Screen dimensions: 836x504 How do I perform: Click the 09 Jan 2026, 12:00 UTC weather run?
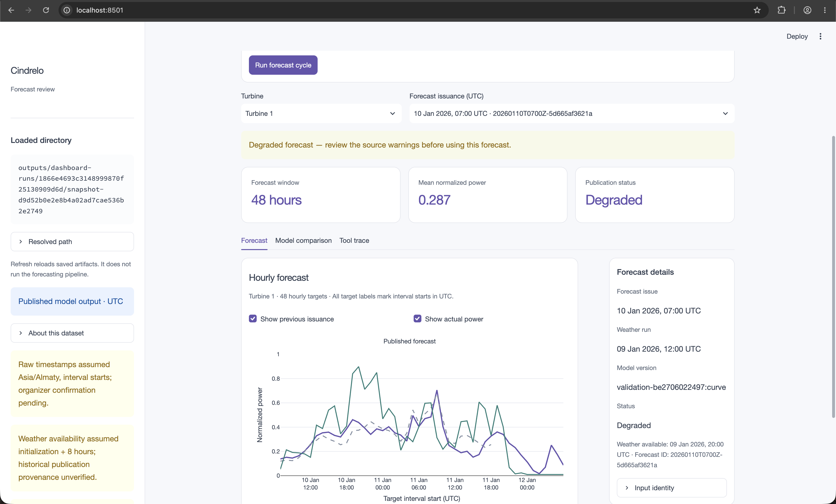point(658,349)
